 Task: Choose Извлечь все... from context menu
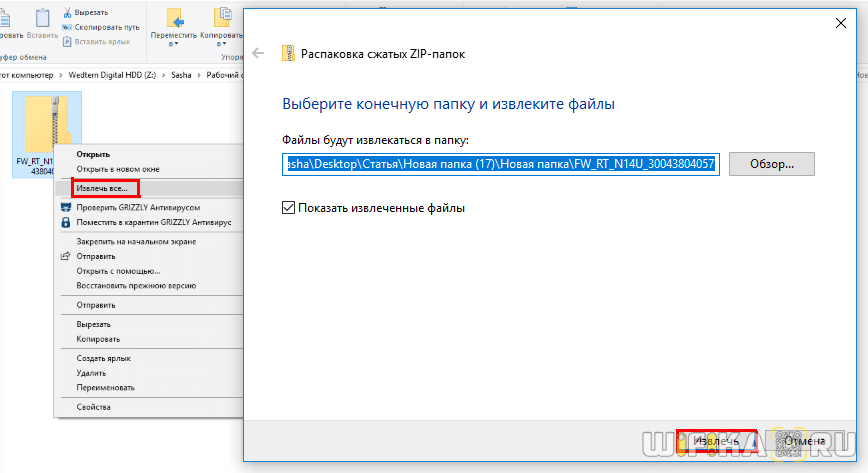pyautogui.click(x=99, y=187)
